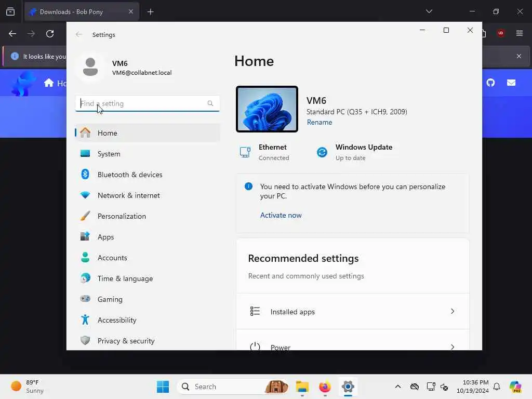
Task: Open Firefox hamburger application menu
Action: (520, 33)
